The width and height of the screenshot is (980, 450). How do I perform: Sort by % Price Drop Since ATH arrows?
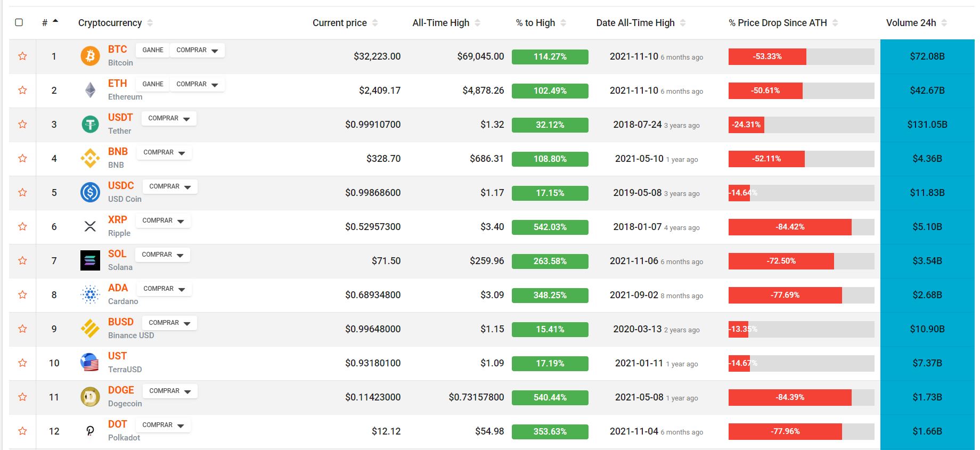(835, 23)
